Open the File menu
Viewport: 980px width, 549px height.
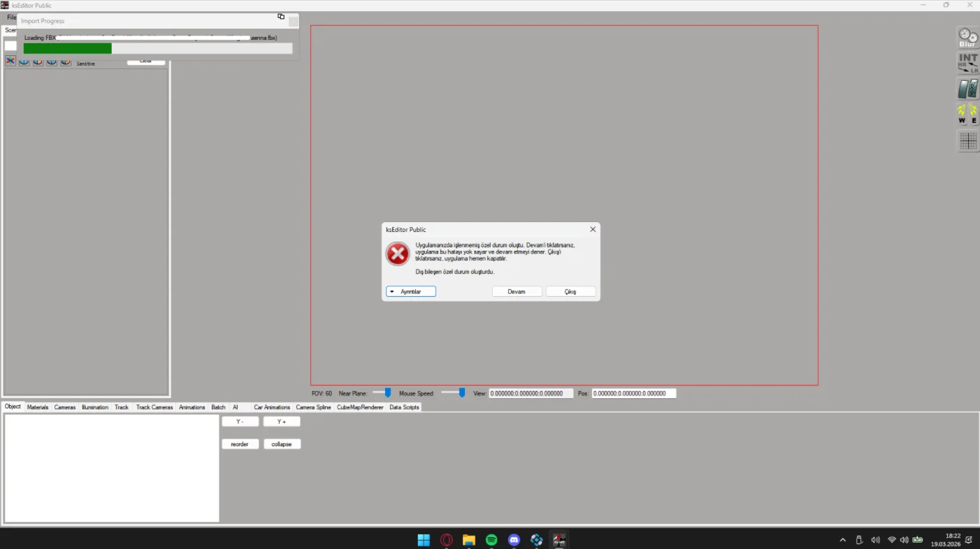[x=11, y=17]
